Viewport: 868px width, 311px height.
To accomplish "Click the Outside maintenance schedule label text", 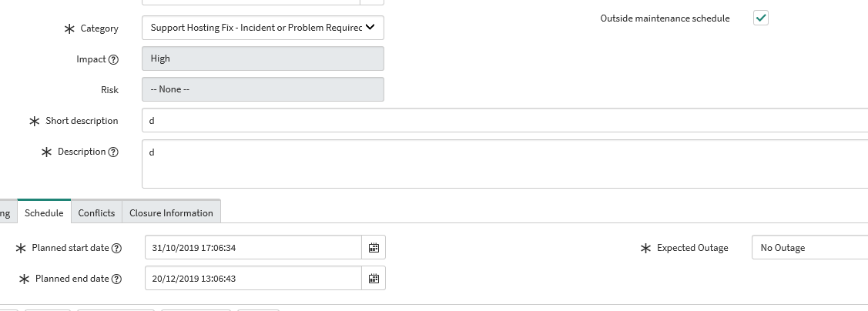I will click(665, 18).
